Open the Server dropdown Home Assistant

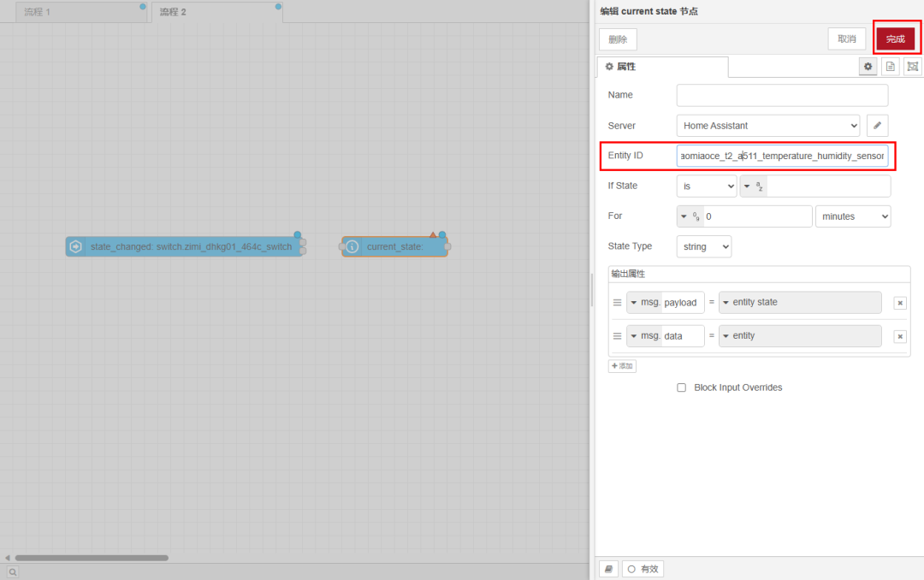click(767, 126)
